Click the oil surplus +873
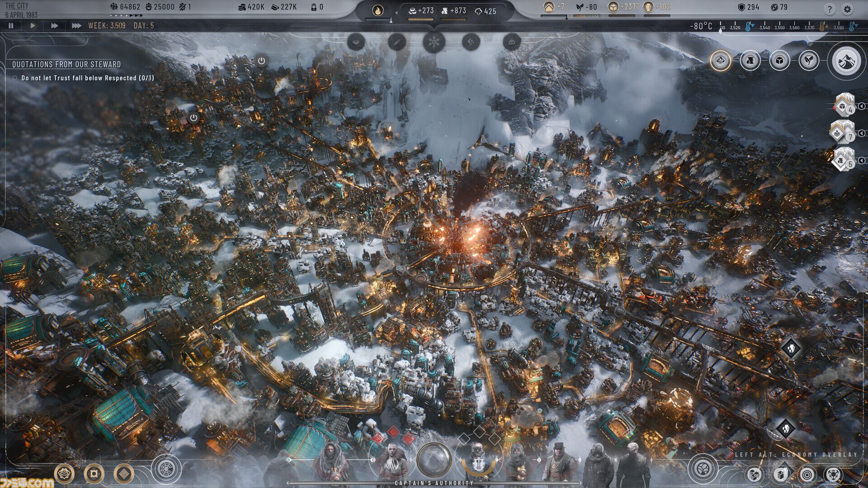The image size is (868, 488). point(458,11)
